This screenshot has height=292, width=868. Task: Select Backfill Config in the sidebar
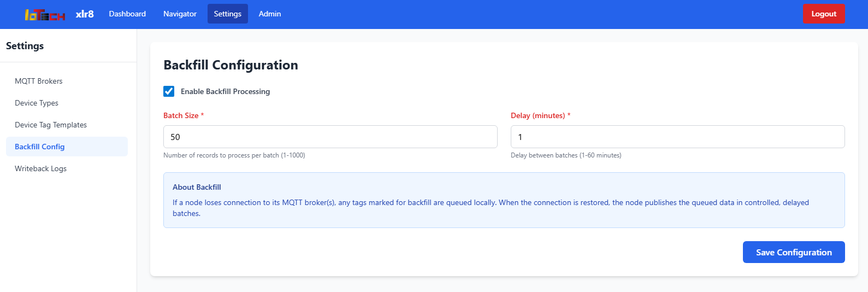tap(40, 147)
